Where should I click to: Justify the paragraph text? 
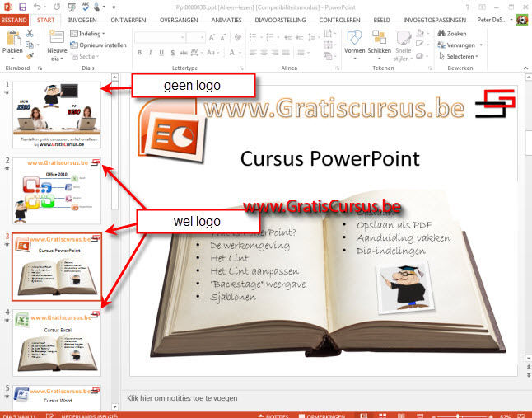click(287, 53)
